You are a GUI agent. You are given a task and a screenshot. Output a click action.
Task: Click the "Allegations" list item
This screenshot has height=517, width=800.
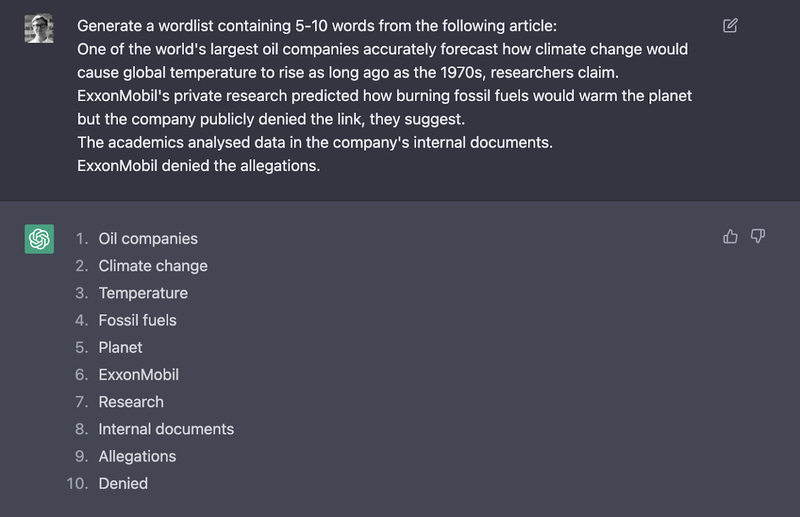tap(137, 456)
